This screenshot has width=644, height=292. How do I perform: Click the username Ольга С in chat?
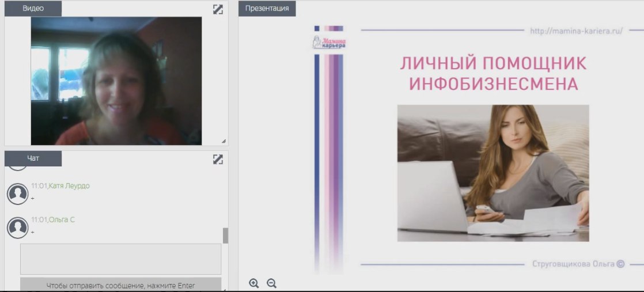point(62,220)
